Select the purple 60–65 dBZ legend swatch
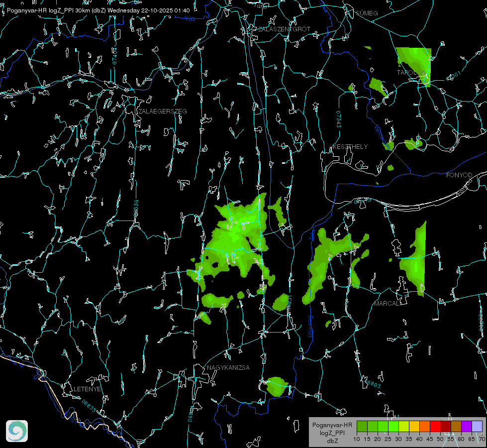This screenshot has height=448, width=487. coord(467,426)
